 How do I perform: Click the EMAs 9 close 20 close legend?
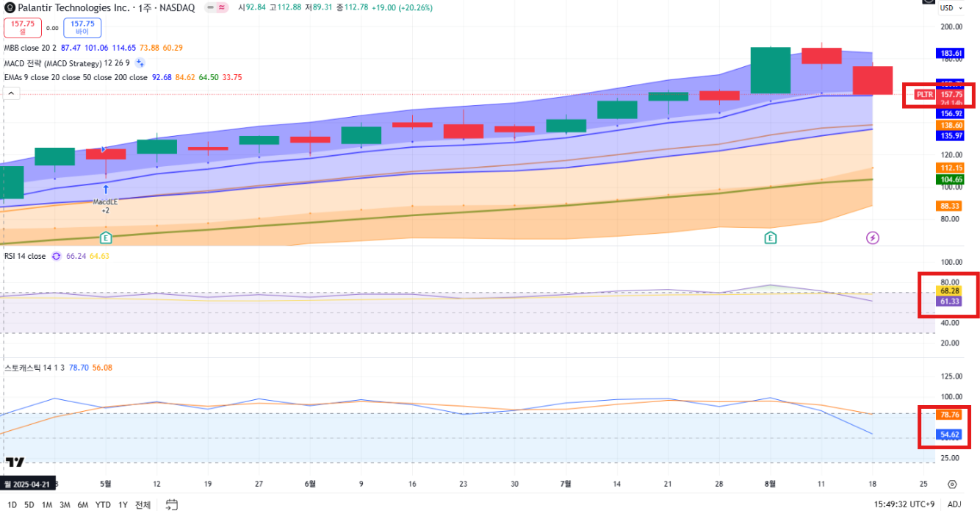76,77
